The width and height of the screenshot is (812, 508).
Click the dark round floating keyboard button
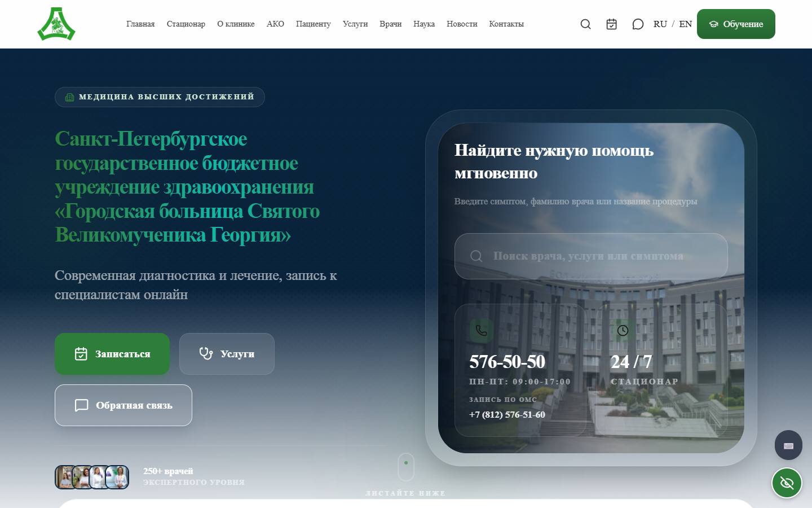[x=788, y=445]
